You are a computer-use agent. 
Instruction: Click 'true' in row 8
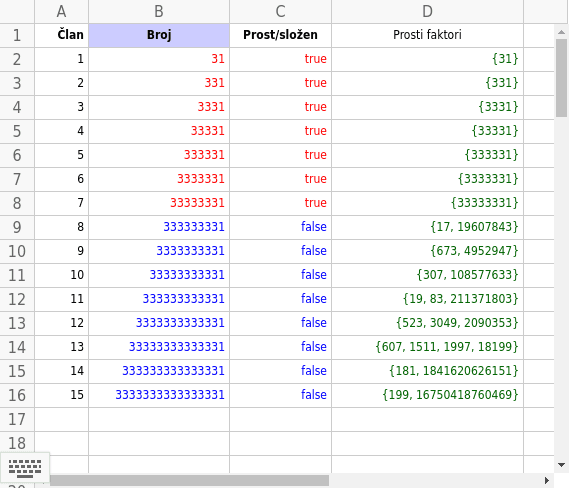pos(315,203)
